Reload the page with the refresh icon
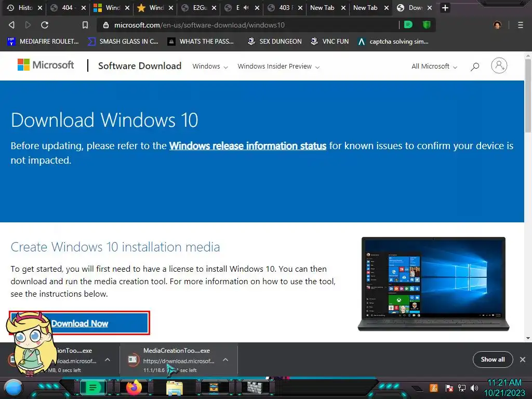The width and height of the screenshot is (532, 399). coord(45,25)
